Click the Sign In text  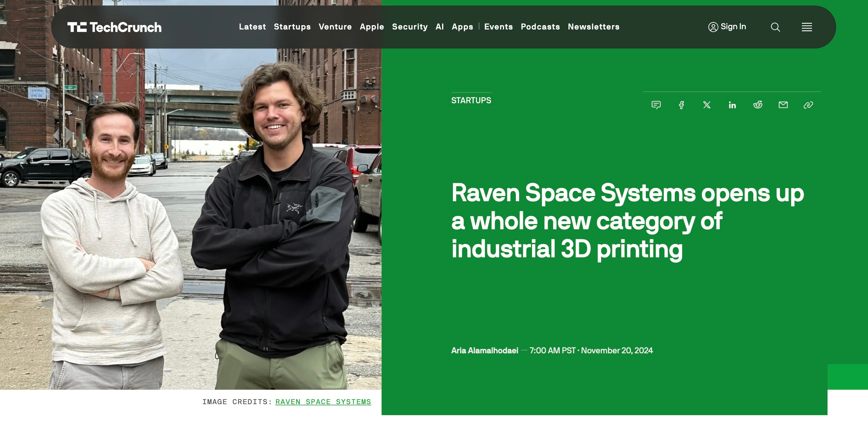[733, 27]
